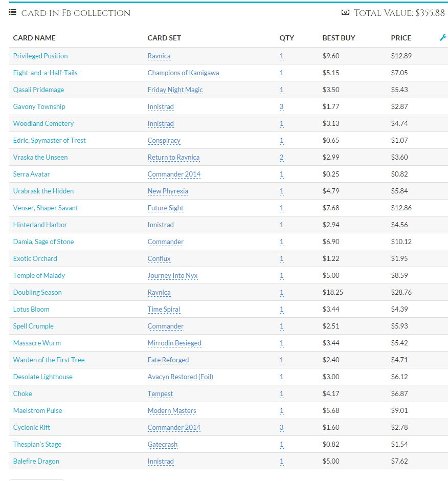Click the Qty column header

tap(286, 38)
